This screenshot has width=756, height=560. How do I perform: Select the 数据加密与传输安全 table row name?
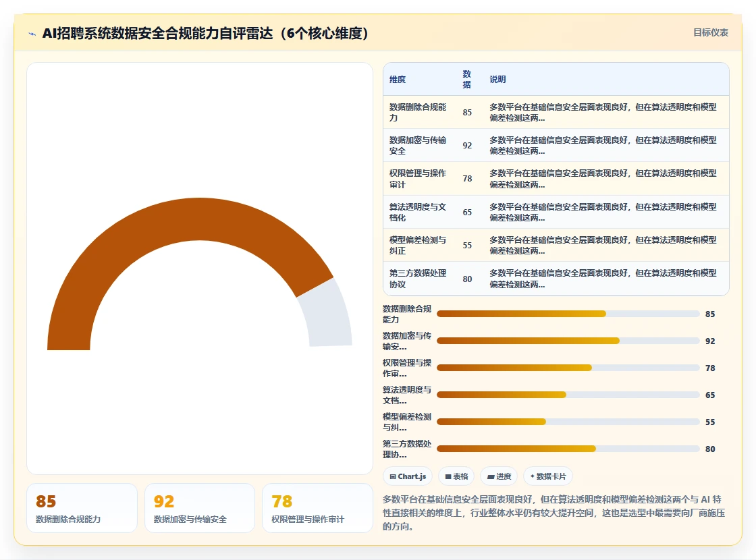tap(418, 146)
